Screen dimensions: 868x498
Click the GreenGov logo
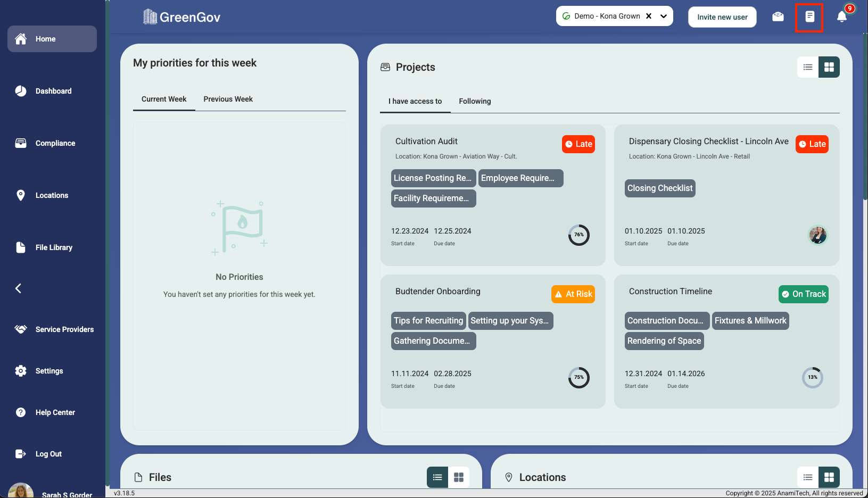pos(181,17)
